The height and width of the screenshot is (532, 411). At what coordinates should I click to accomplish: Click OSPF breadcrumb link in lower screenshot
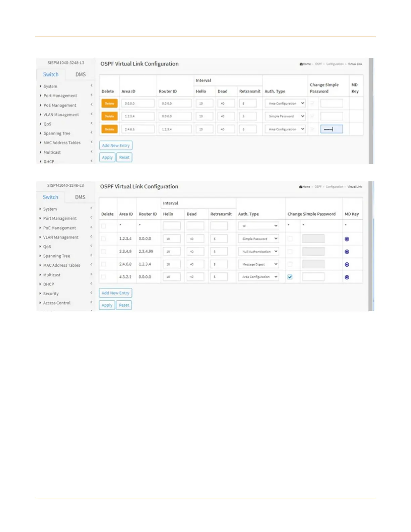pyautogui.click(x=318, y=187)
